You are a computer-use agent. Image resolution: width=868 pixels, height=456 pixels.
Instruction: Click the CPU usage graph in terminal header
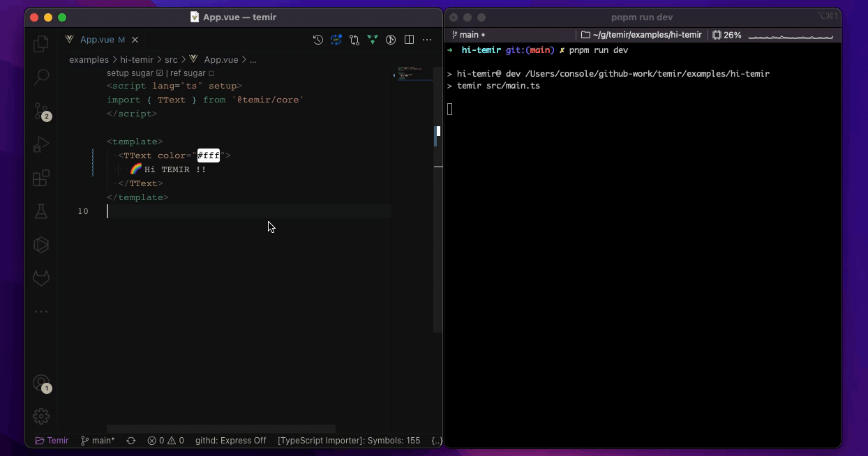[x=791, y=36]
